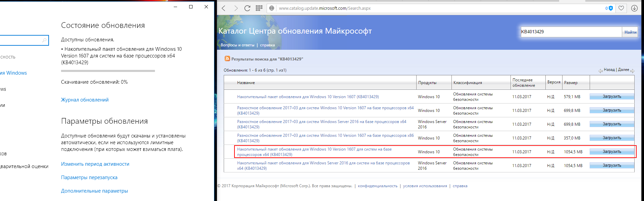Click the browser forward arrow
Image resolution: width=644 pixels, height=201 pixels.
coord(236,8)
